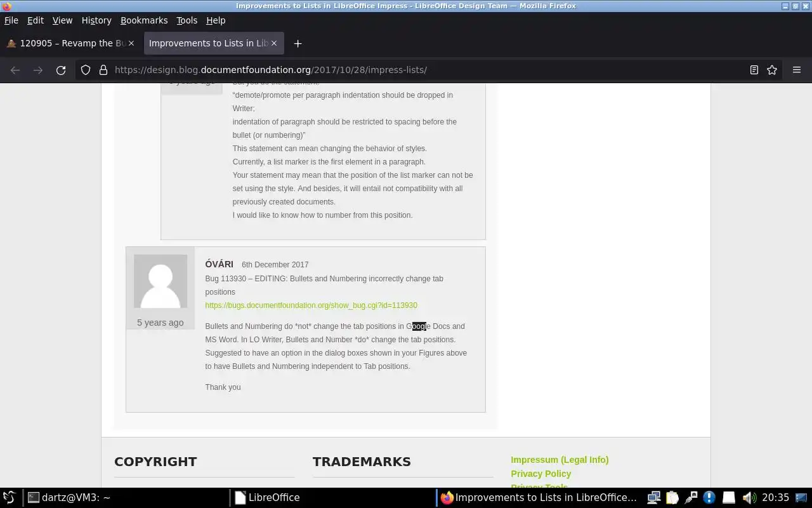Toggle reader view in address bar

click(x=754, y=70)
